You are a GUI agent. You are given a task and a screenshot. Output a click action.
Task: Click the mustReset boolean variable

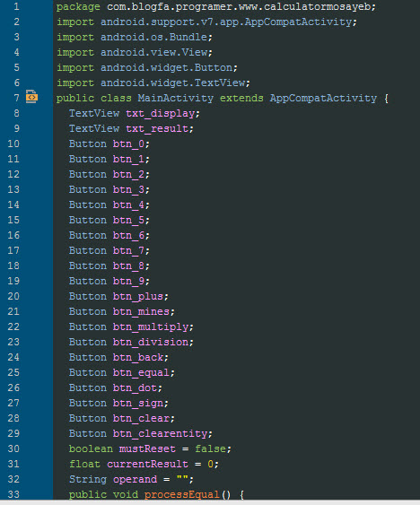click(x=147, y=448)
